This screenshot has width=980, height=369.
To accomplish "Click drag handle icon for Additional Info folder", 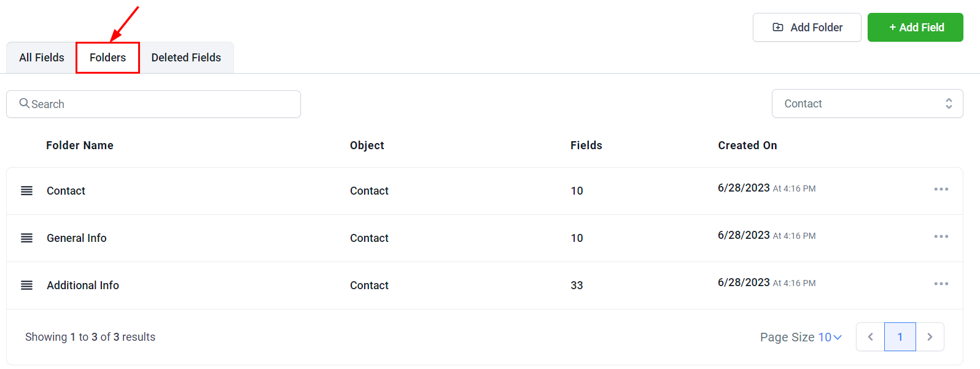I will coord(26,285).
